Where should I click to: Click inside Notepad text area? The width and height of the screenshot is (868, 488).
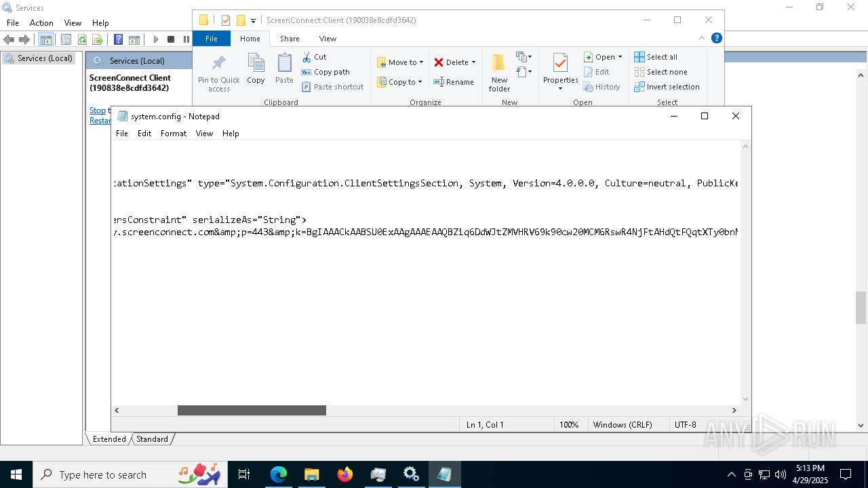[426, 273]
